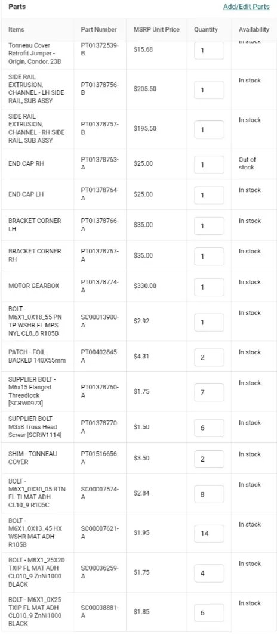This screenshot has width=277, height=644.
Task: Edit quantity for BRACKET CORNER RH
Action: pyautogui.click(x=209, y=256)
